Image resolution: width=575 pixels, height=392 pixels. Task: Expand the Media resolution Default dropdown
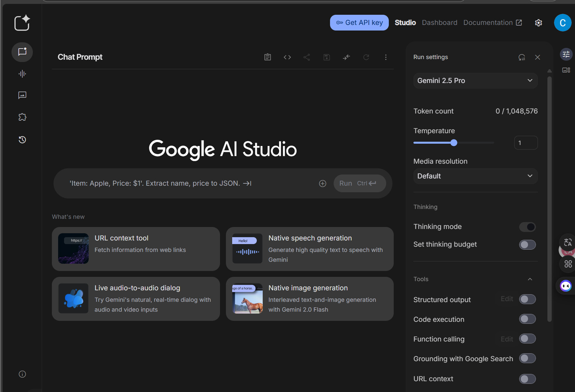point(475,176)
